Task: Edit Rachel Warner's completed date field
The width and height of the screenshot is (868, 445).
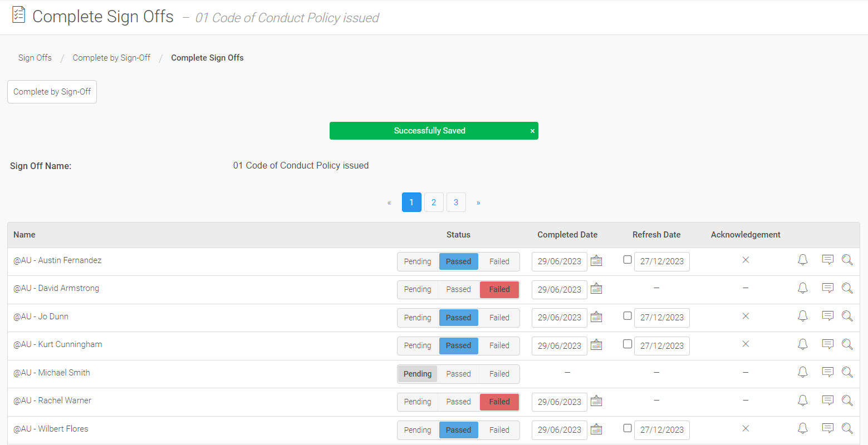Action: click(x=559, y=402)
